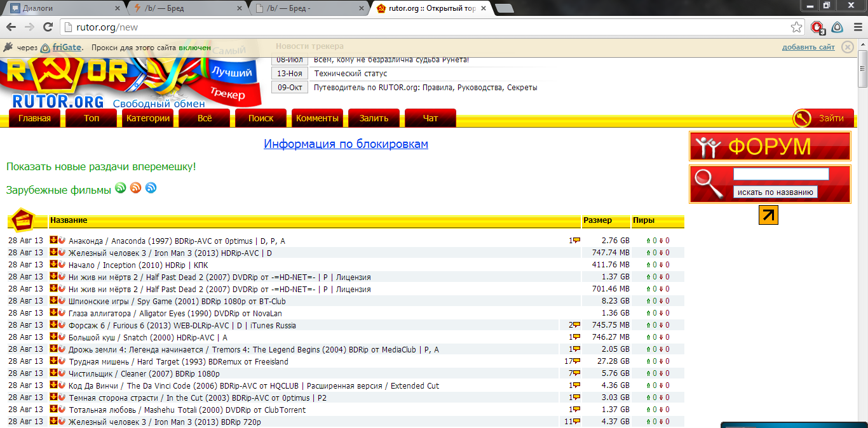This screenshot has height=428, width=868.
Task: Open magnet link for Анаконда / Anaconda (1997)
Action: (62, 241)
